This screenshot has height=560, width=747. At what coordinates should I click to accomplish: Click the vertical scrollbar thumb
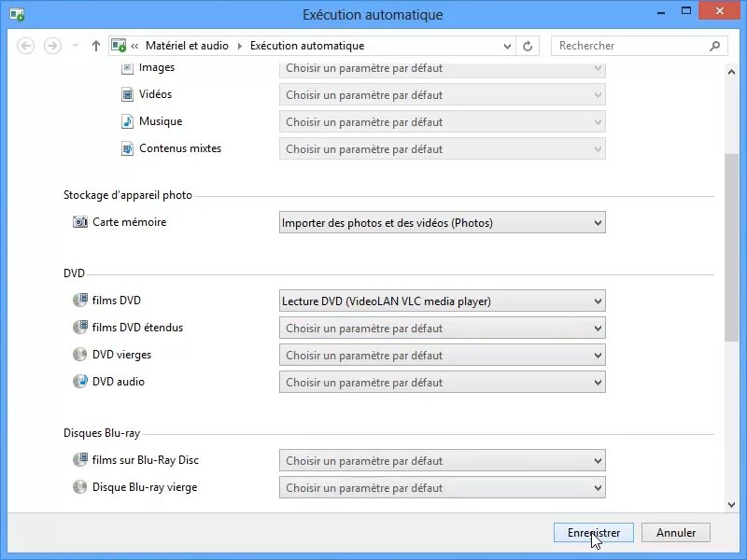pos(731,247)
